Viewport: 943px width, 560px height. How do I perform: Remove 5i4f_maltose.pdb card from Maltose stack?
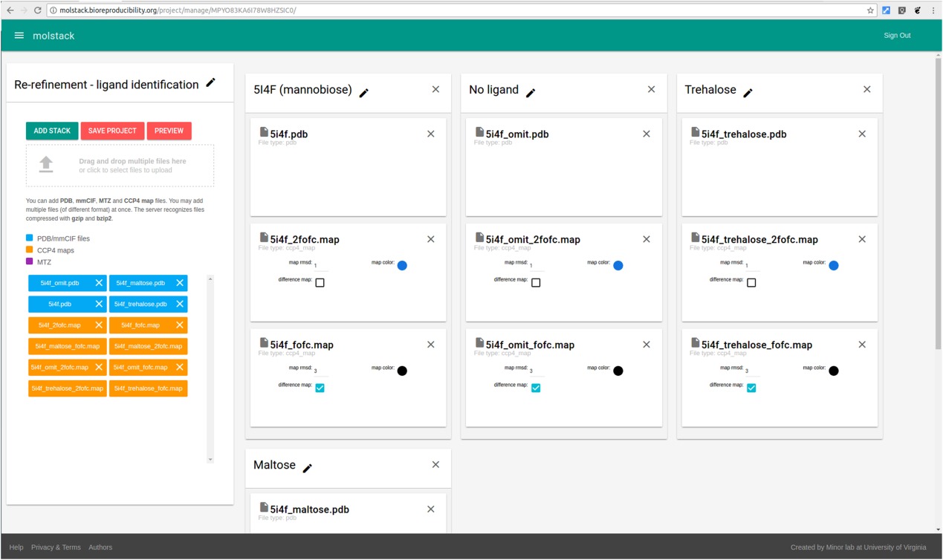click(x=431, y=509)
